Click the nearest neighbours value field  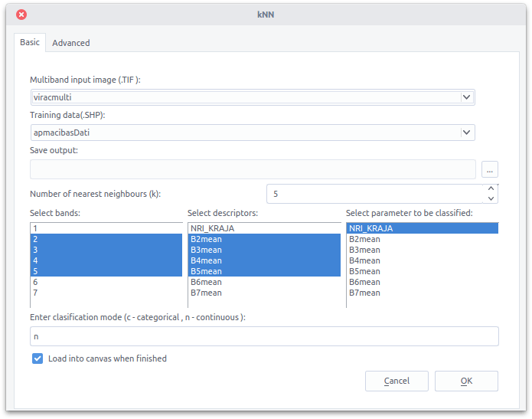coord(374,194)
